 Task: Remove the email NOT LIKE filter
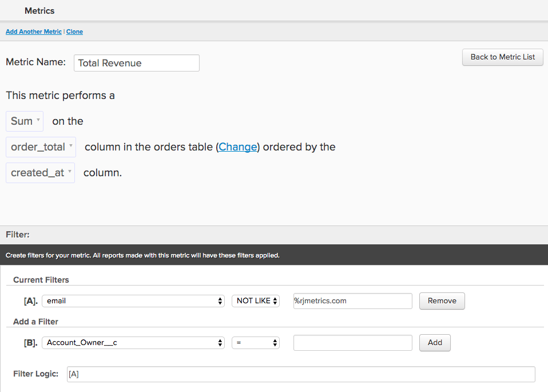click(x=442, y=300)
